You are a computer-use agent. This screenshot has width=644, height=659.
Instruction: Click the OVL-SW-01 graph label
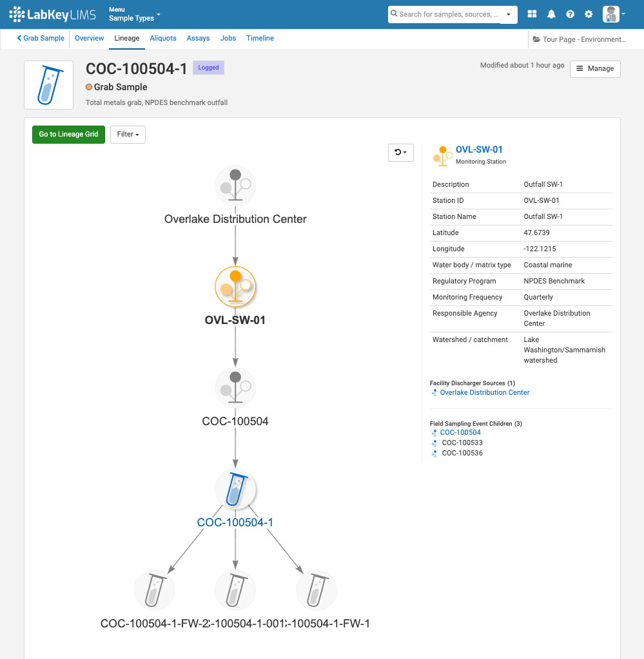(235, 320)
